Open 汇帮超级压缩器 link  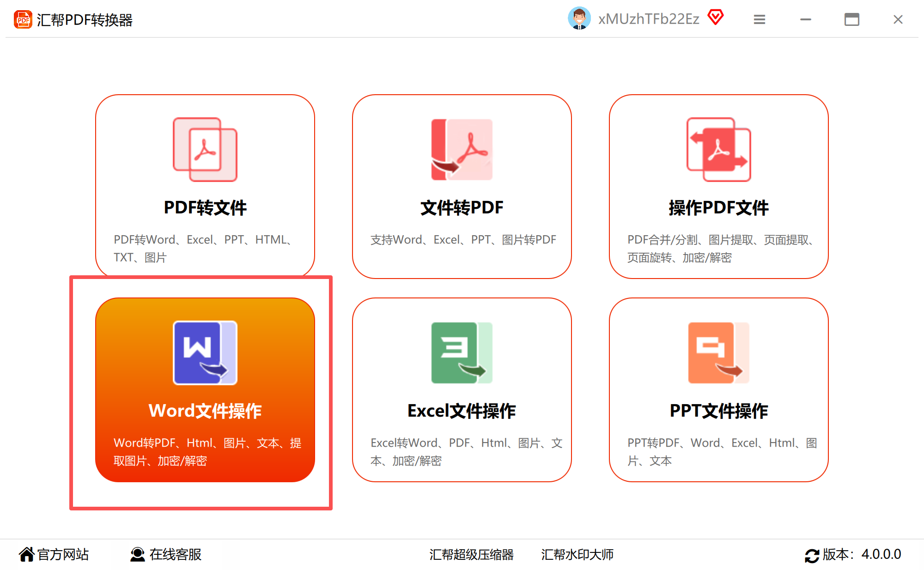(x=471, y=554)
